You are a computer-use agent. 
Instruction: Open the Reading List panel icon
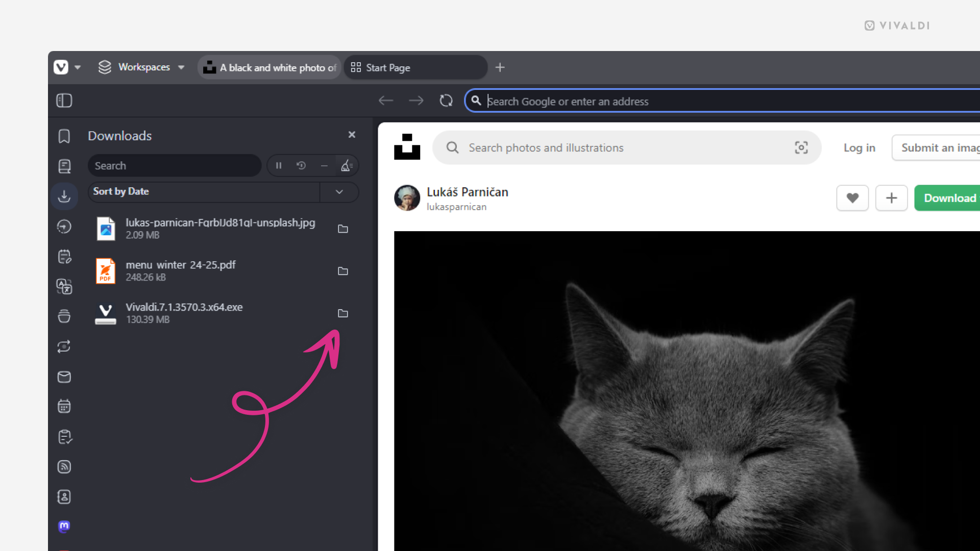click(64, 166)
